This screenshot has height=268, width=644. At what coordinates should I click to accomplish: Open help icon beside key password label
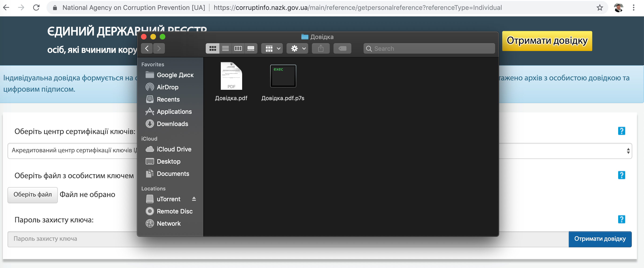(621, 220)
